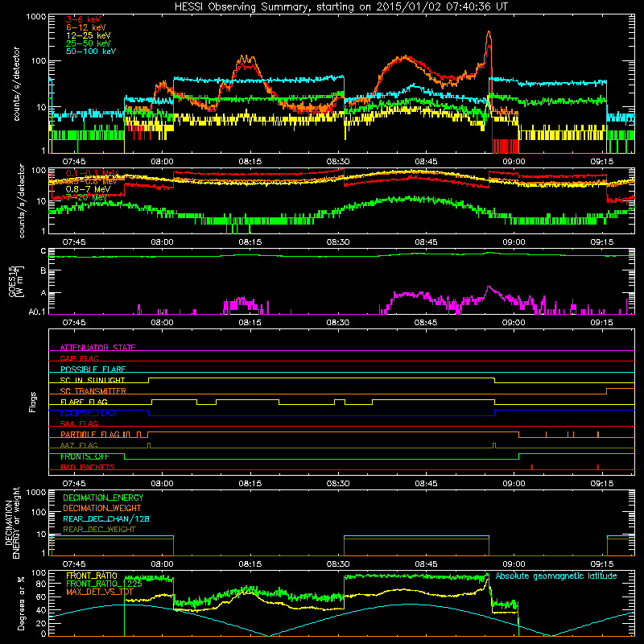This screenshot has height=644, width=644.
Task: Pick the 50-100 keV legend label
Action: click(x=91, y=52)
